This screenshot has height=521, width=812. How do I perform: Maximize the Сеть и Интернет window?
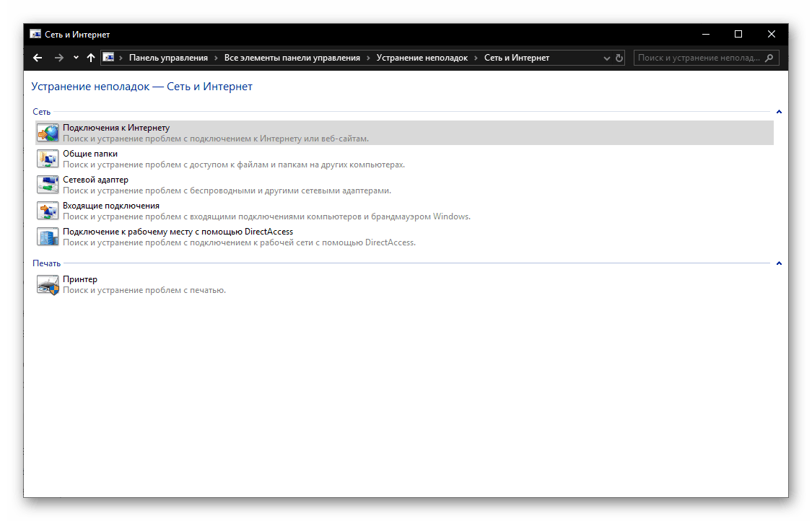(738, 34)
